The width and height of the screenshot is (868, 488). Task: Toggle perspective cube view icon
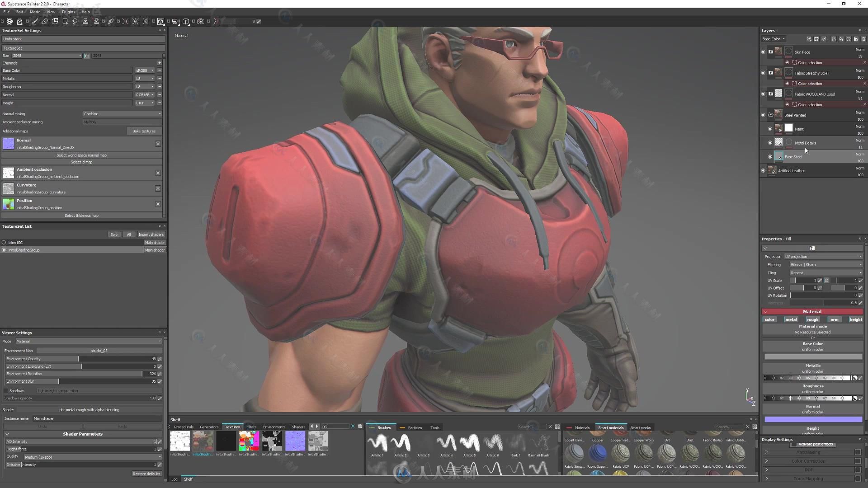pyautogui.click(x=186, y=21)
